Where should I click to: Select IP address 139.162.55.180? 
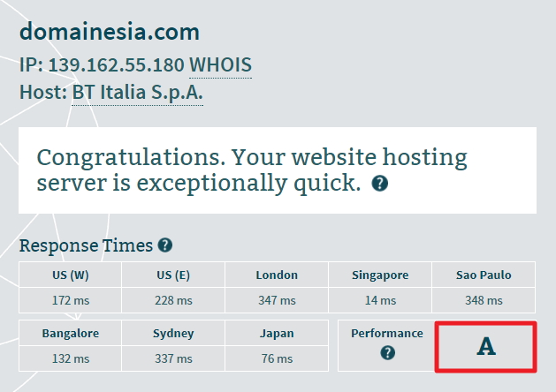116,65
